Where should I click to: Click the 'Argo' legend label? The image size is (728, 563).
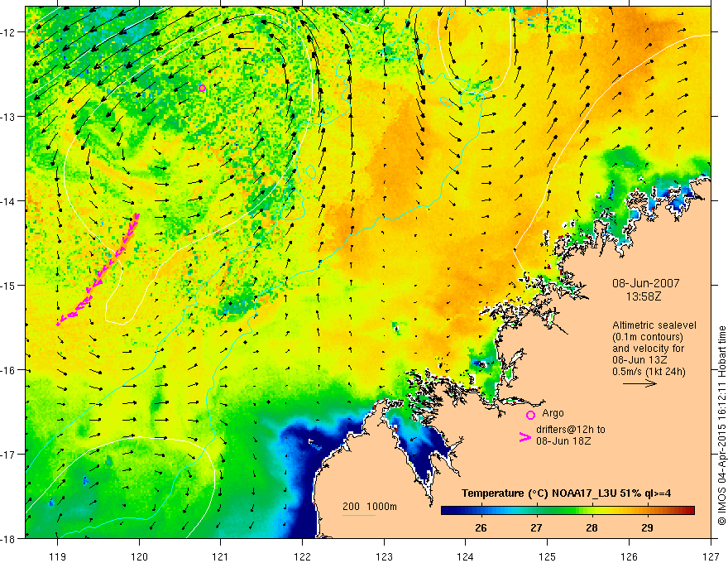point(553,413)
